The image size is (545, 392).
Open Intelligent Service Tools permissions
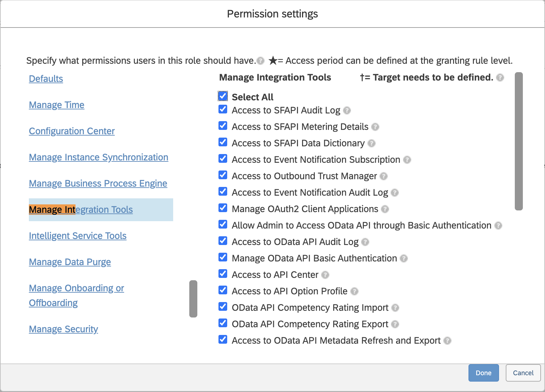click(78, 236)
